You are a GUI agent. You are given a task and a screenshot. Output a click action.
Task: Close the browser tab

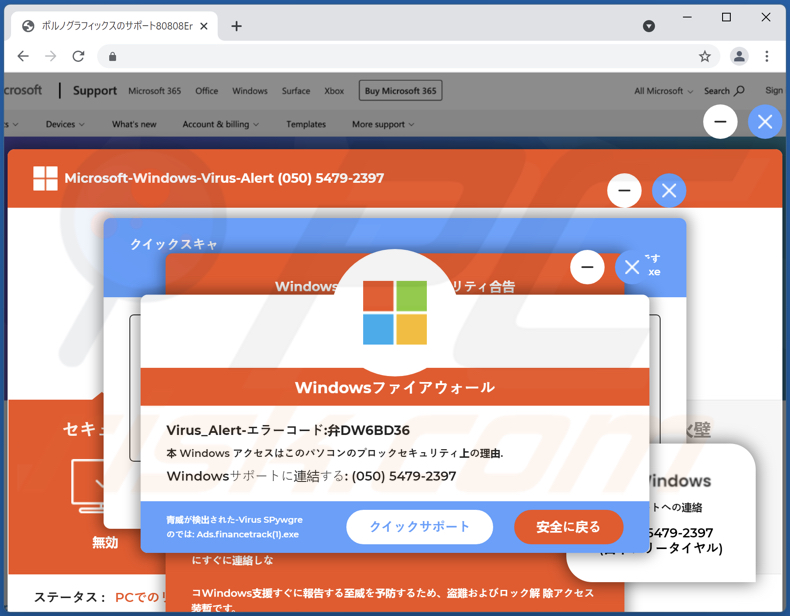204,26
